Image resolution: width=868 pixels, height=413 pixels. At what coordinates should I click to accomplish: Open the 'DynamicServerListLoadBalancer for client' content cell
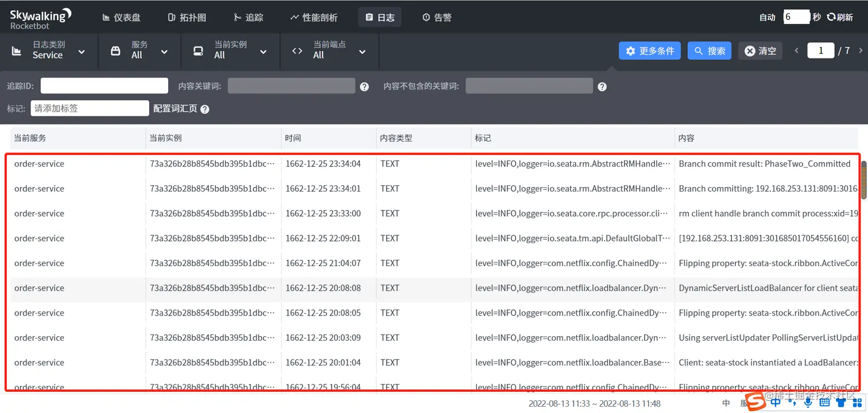pyautogui.click(x=768, y=288)
